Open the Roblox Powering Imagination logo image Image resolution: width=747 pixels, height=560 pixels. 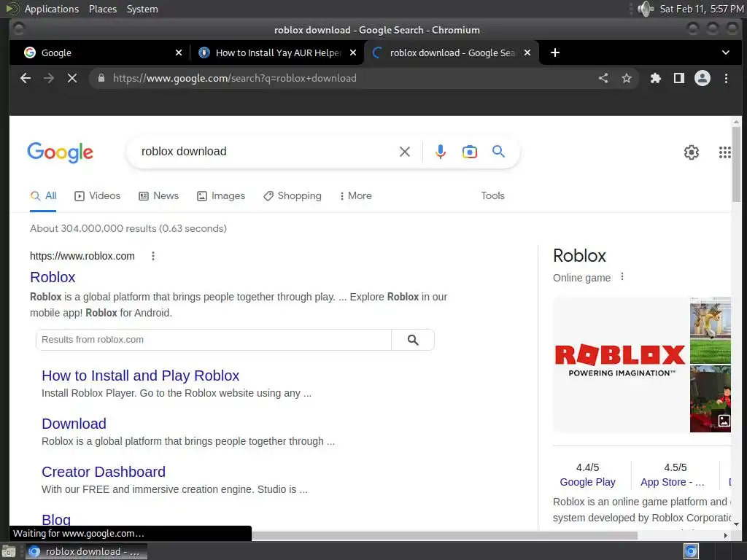point(620,365)
